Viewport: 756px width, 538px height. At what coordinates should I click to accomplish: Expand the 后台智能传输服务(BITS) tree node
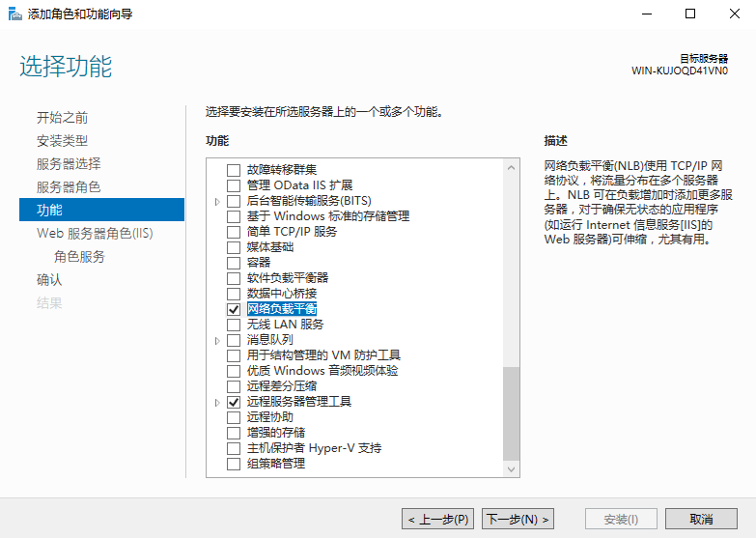coord(217,202)
